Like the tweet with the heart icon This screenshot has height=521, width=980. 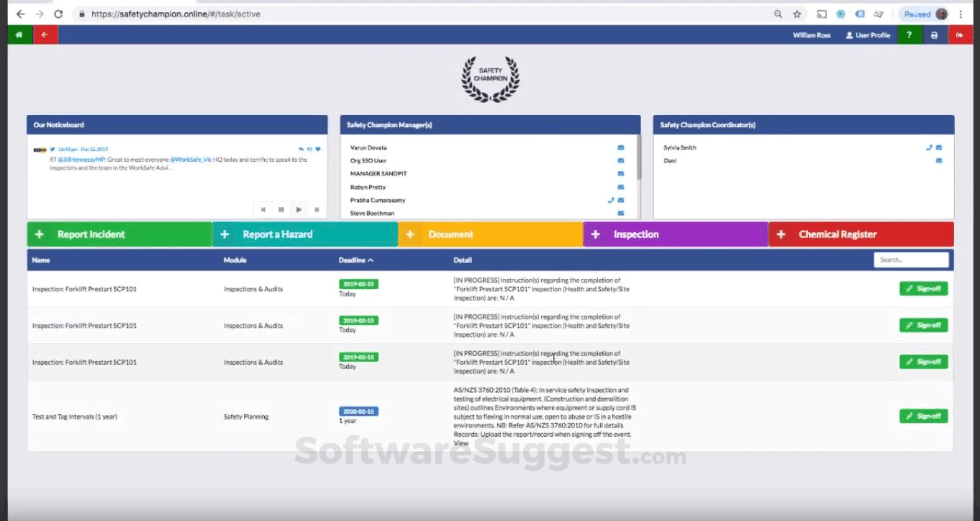(x=318, y=149)
